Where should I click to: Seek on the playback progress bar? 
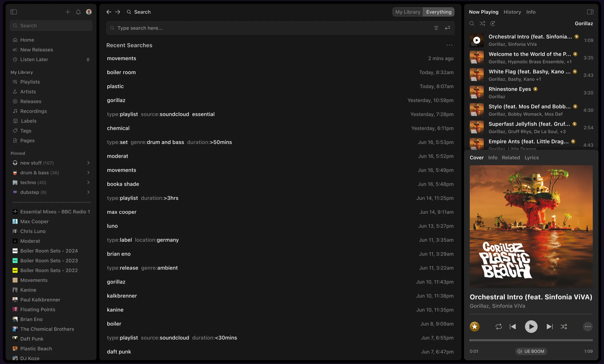click(x=531, y=340)
